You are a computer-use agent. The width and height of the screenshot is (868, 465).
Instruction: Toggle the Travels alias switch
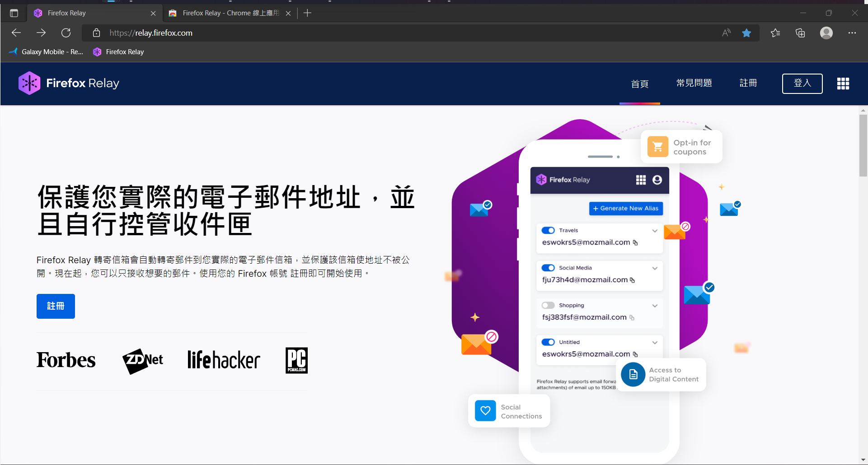click(548, 230)
